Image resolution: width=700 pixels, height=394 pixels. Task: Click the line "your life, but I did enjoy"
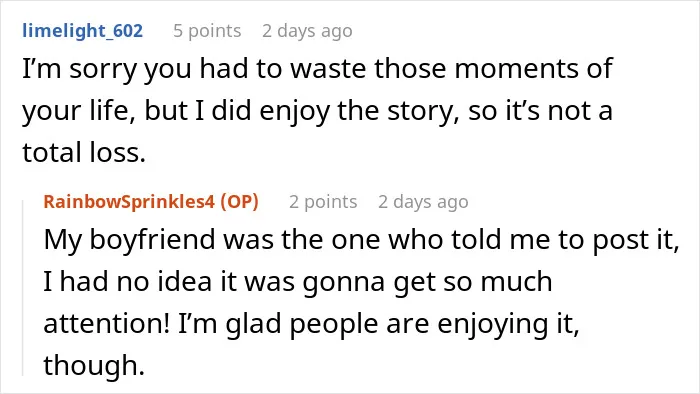tap(317, 111)
